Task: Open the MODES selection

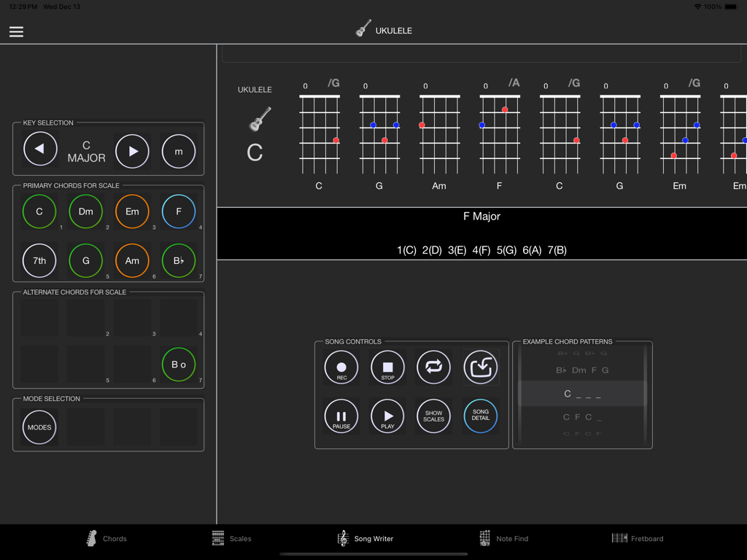Action: click(39, 427)
